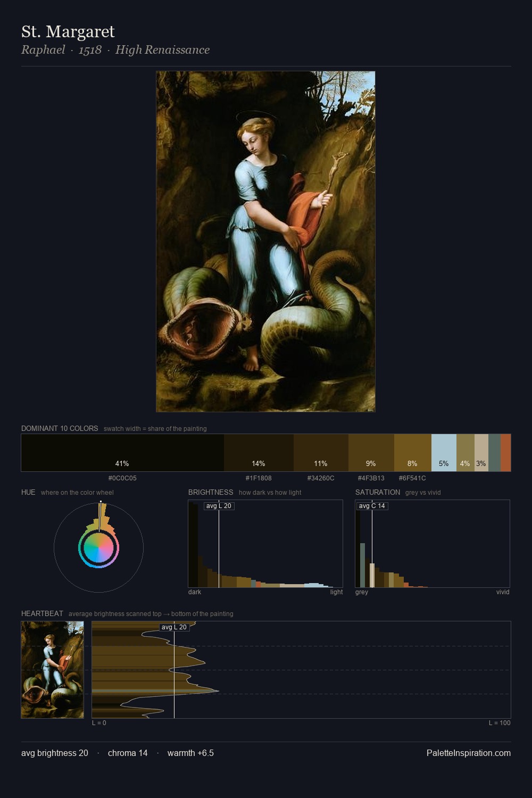Click the title 'St. Margaret'

(68, 32)
